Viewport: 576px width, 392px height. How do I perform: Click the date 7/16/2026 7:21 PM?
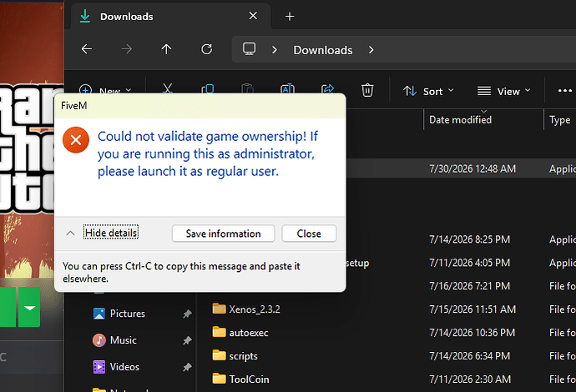(x=469, y=286)
